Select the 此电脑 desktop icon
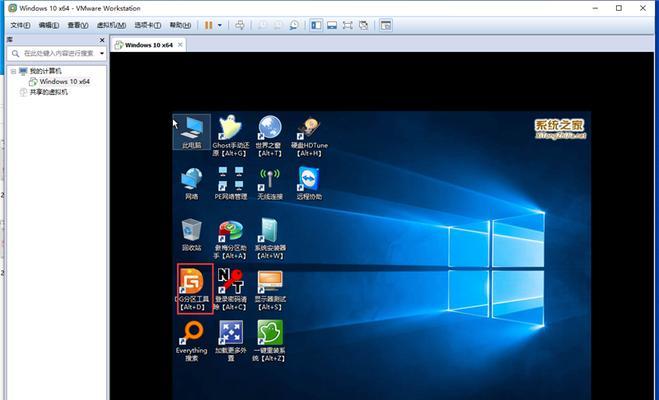Screen dimensions: 659x400 point(192,132)
